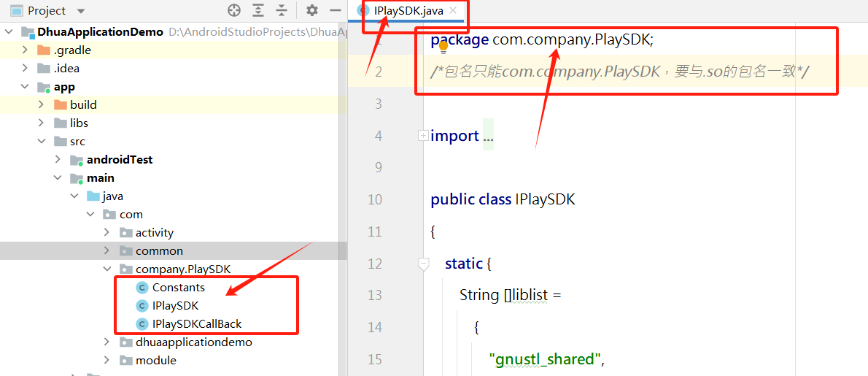This screenshot has height=376, width=868.
Task: Collapse the com package
Action: (x=90, y=215)
